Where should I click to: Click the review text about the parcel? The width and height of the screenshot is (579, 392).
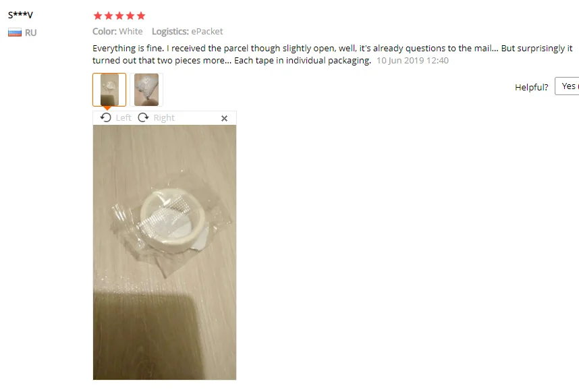(x=332, y=54)
